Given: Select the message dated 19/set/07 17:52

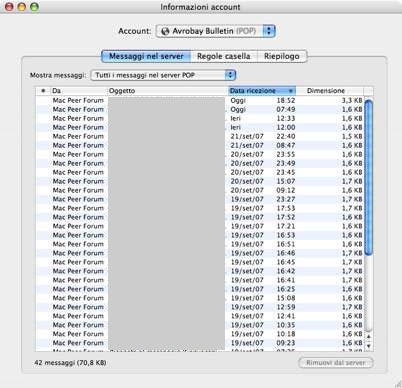Looking at the screenshot, I should (200, 217).
